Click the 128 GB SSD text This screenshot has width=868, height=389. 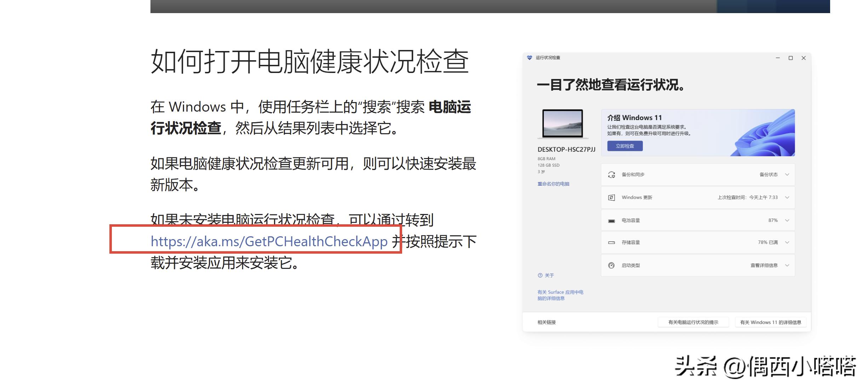tap(548, 165)
